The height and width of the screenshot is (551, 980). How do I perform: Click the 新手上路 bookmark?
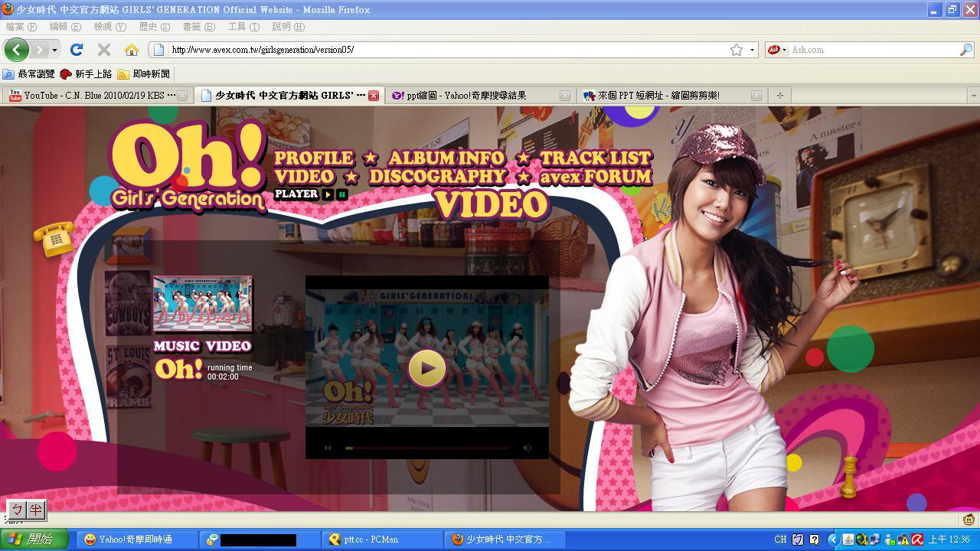click(86, 74)
